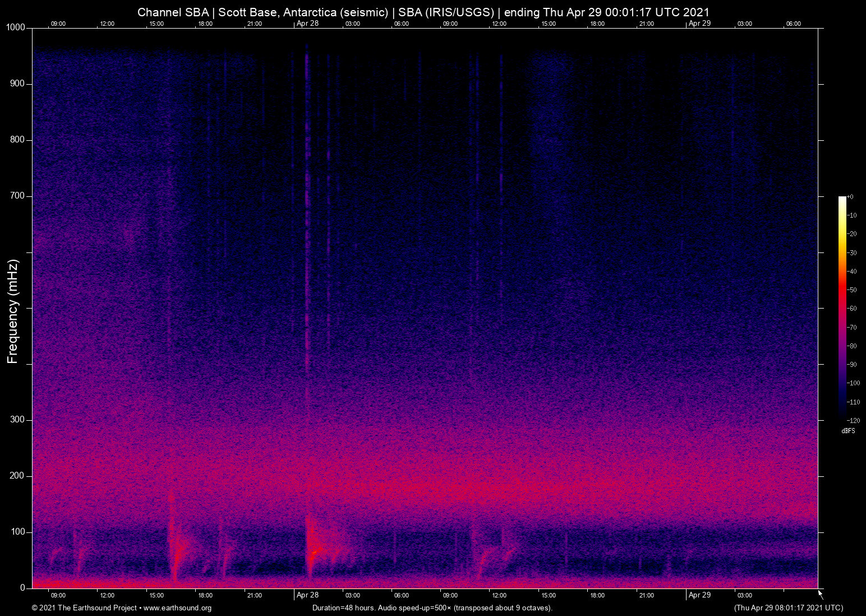Click the 100 mHz axis label

coord(17,532)
